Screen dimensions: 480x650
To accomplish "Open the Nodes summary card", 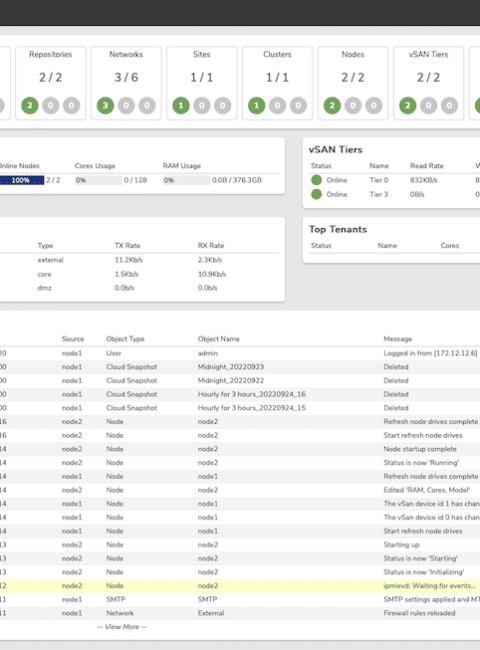I will coord(353,83).
